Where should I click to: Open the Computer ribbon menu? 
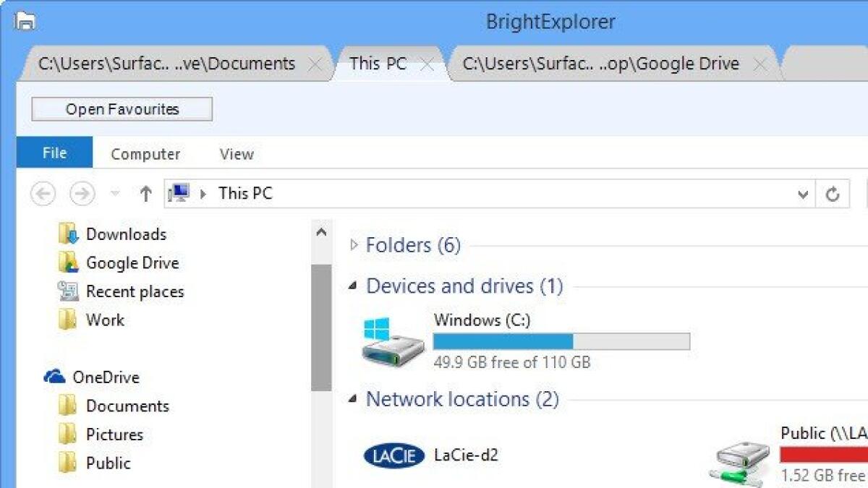(x=145, y=153)
